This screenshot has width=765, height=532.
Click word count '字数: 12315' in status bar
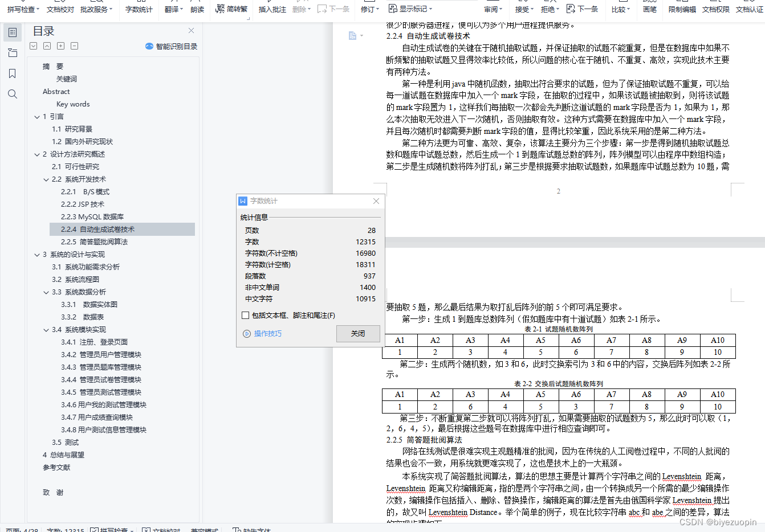(66, 530)
